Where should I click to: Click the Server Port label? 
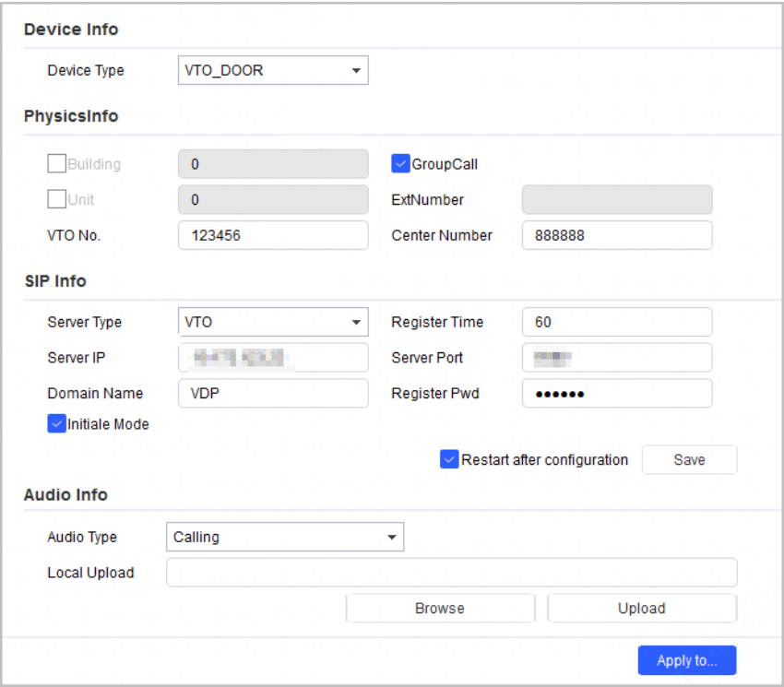(427, 358)
